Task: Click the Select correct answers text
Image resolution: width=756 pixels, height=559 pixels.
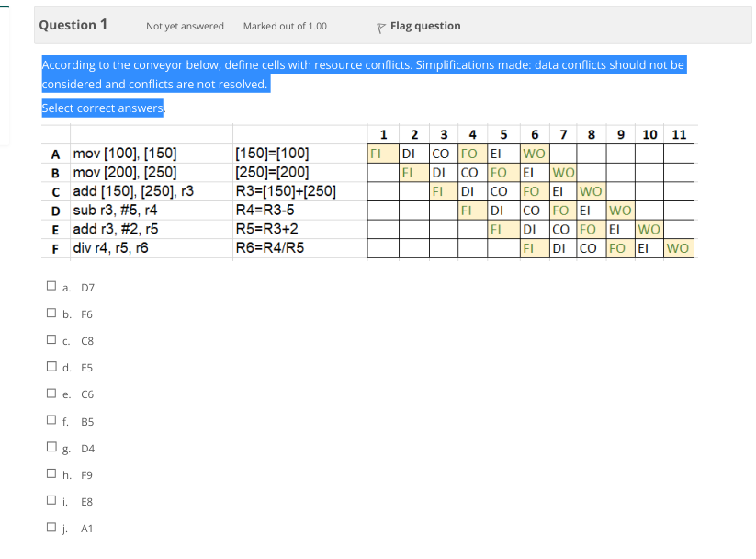Action: (x=102, y=108)
